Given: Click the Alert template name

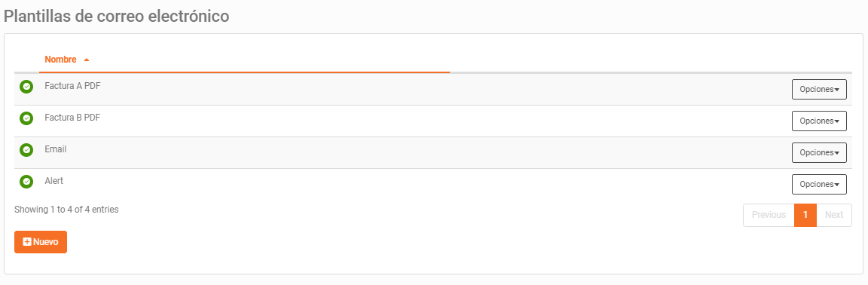Looking at the screenshot, I should [54, 181].
